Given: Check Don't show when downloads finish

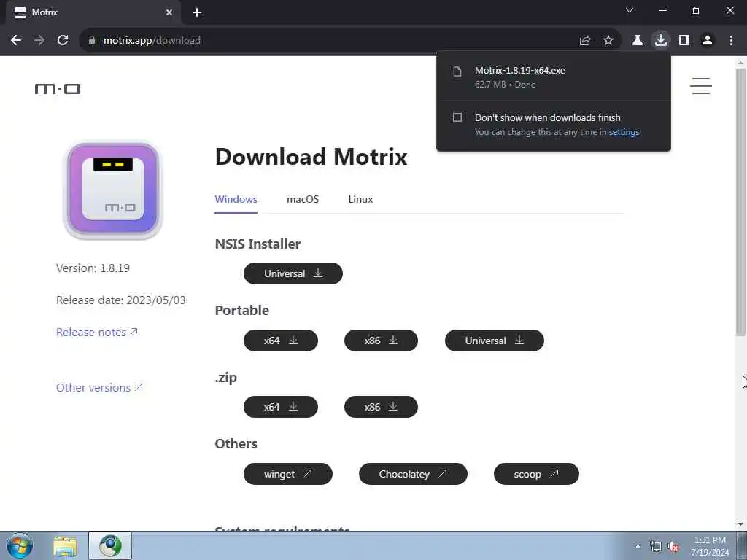Looking at the screenshot, I should click(x=457, y=117).
